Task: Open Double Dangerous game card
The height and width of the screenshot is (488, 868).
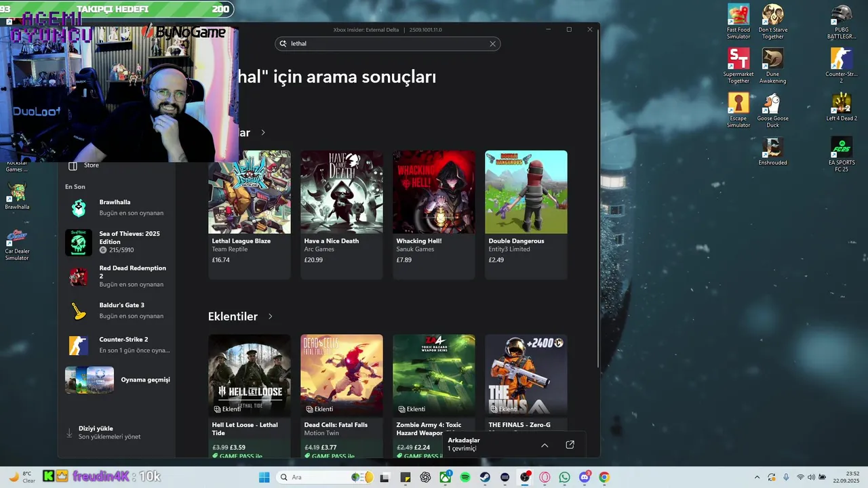Action: (x=526, y=214)
